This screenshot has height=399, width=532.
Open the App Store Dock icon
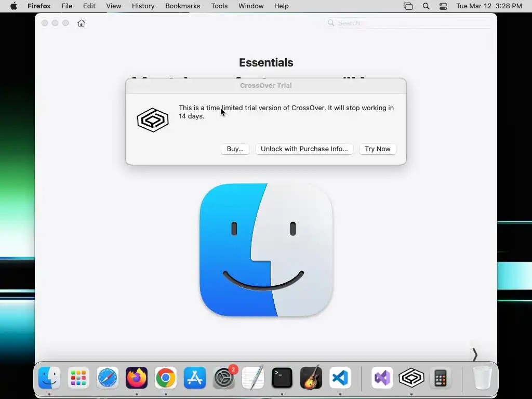(195, 378)
